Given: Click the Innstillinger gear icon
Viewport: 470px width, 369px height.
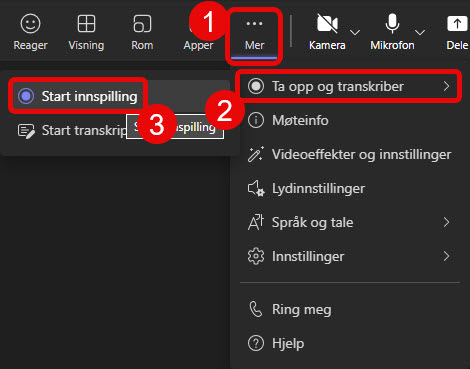Looking at the screenshot, I should click(x=256, y=256).
